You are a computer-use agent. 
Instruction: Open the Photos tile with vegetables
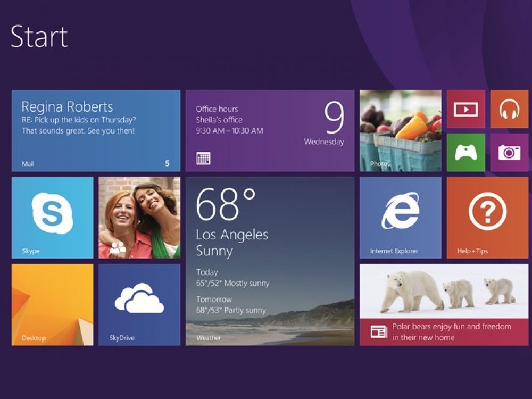pyautogui.click(x=401, y=131)
